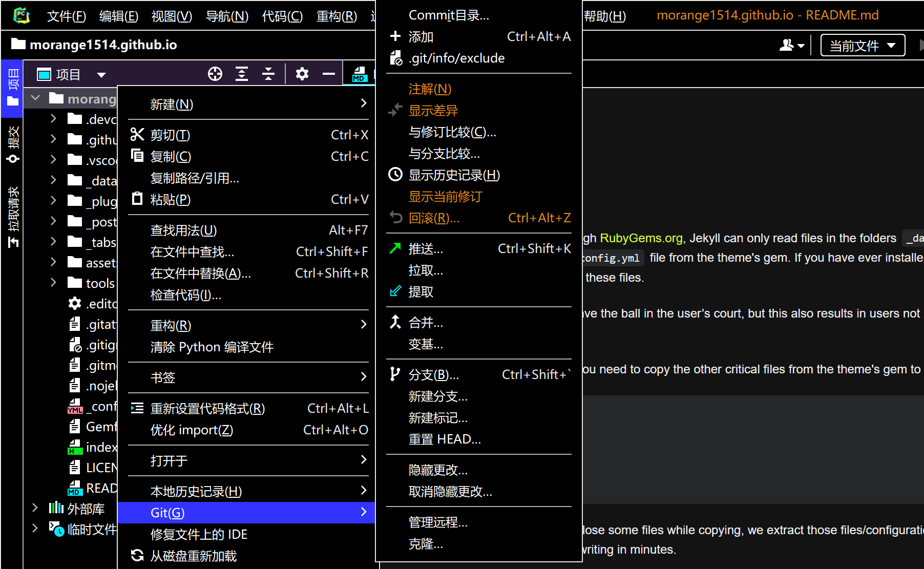Click the blue fetch arrow icon beside 提取
Viewport: 924px width, 569px height.
pyautogui.click(x=395, y=291)
